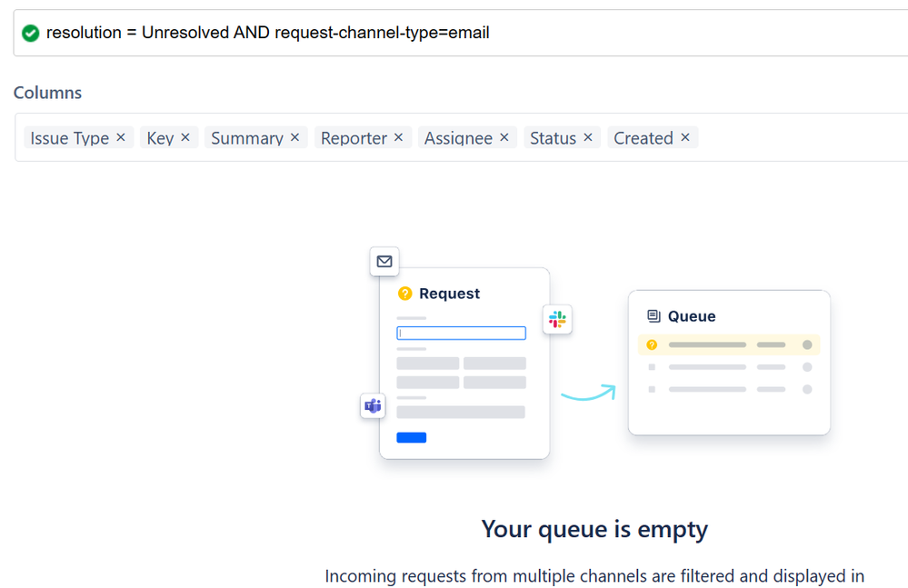Select the Key column label
The image size is (908, 588).
(x=160, y=138)
